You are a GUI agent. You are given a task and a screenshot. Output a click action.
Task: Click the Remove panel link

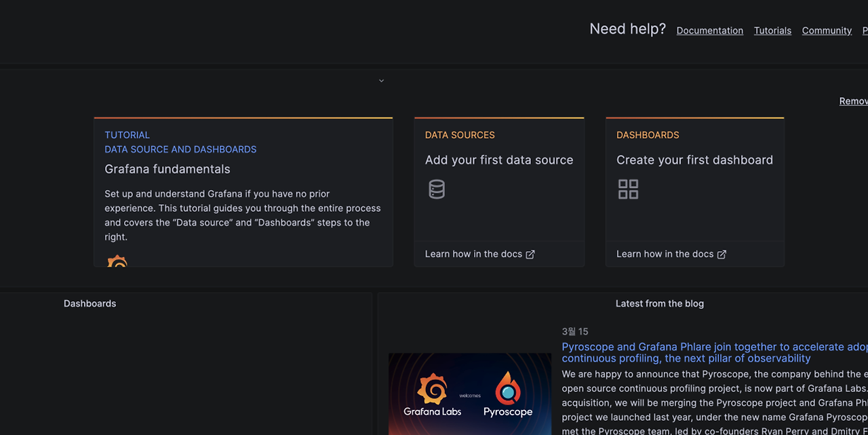pyautogui.click(x=854, y=101)
